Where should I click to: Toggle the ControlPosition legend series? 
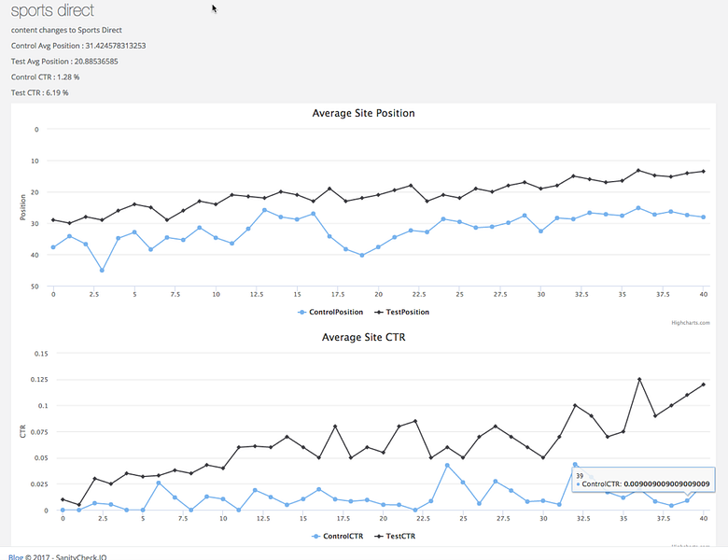[x=330, y=312]
